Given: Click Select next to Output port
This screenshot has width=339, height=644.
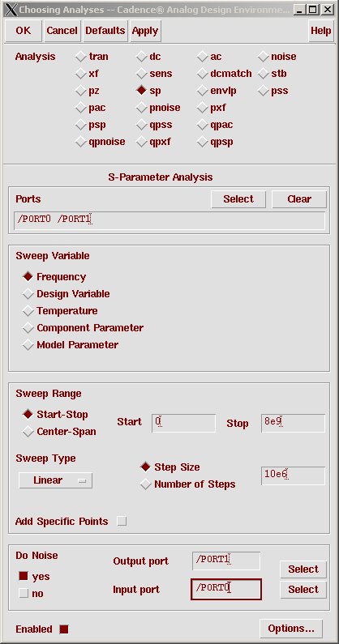Looking at the screenshot, I should pyautogui.click(x=303, y=569).
